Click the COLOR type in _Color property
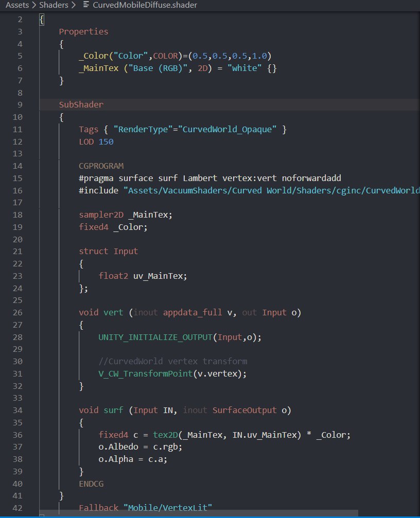420x518 pixels. point(166,56)
